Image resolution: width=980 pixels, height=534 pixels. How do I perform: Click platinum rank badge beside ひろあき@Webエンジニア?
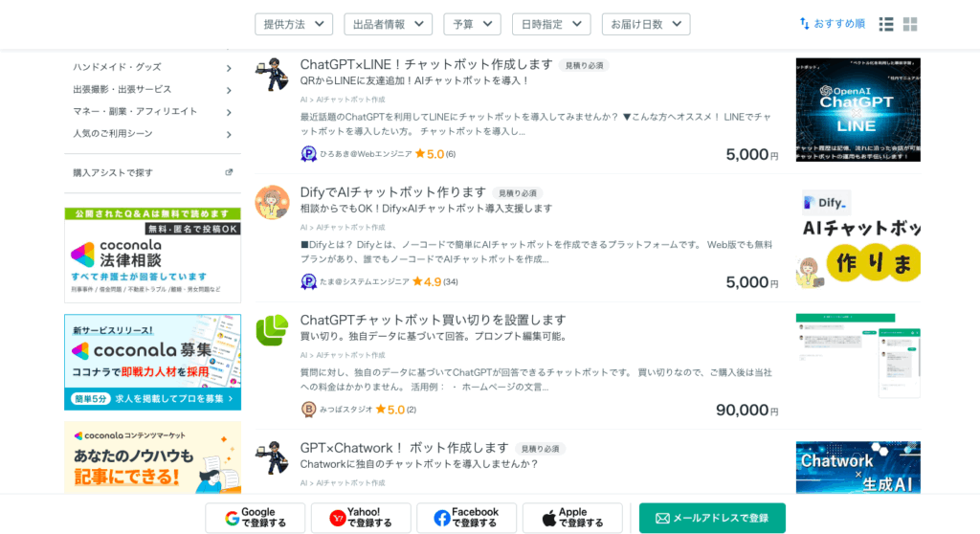click(x=308, y=154)
